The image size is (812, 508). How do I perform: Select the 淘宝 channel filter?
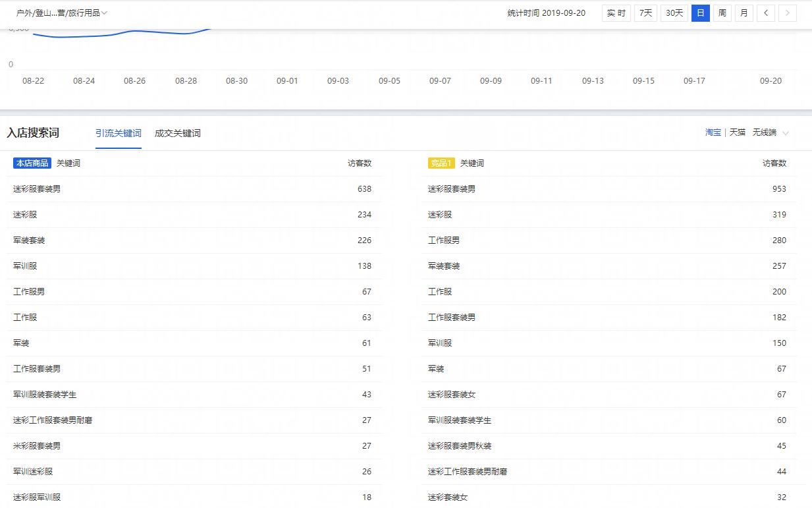point(713,132)
